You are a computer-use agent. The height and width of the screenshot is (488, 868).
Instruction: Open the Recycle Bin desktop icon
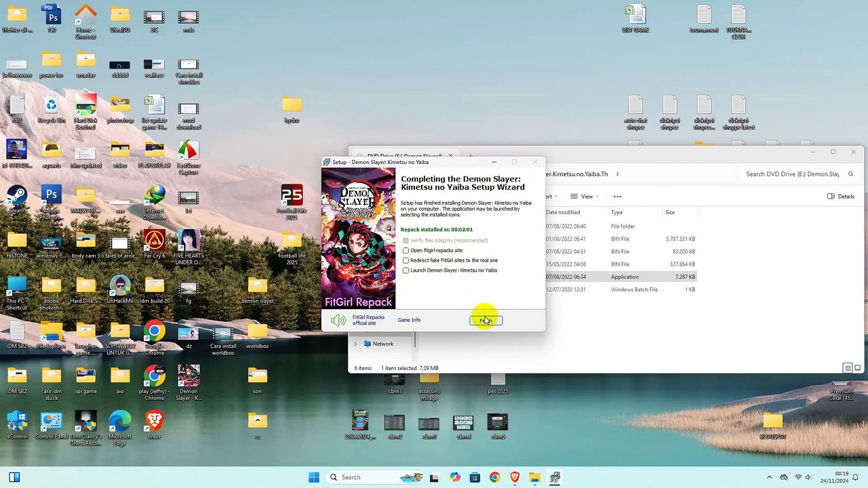(52, 108)
